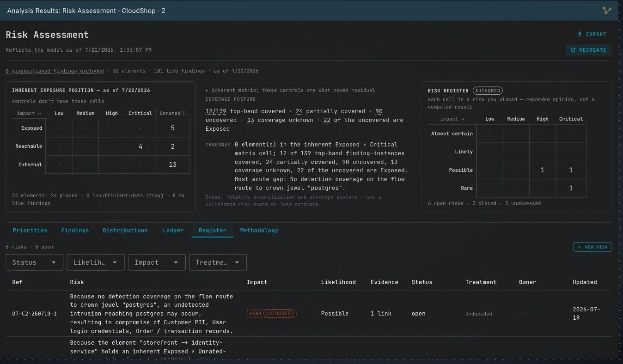Open the Distributions tab
The height and width of the screenshot is (364, 623).
click(125, 230)
